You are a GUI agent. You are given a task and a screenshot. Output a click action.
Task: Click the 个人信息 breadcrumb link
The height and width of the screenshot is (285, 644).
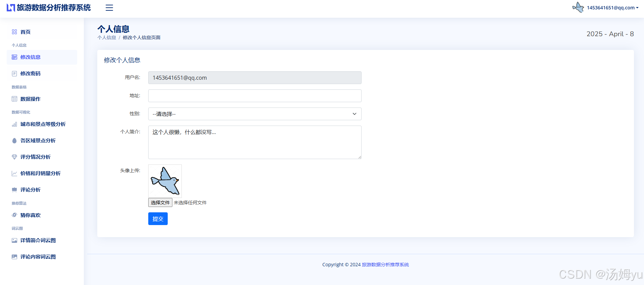[x=107, y=38]
